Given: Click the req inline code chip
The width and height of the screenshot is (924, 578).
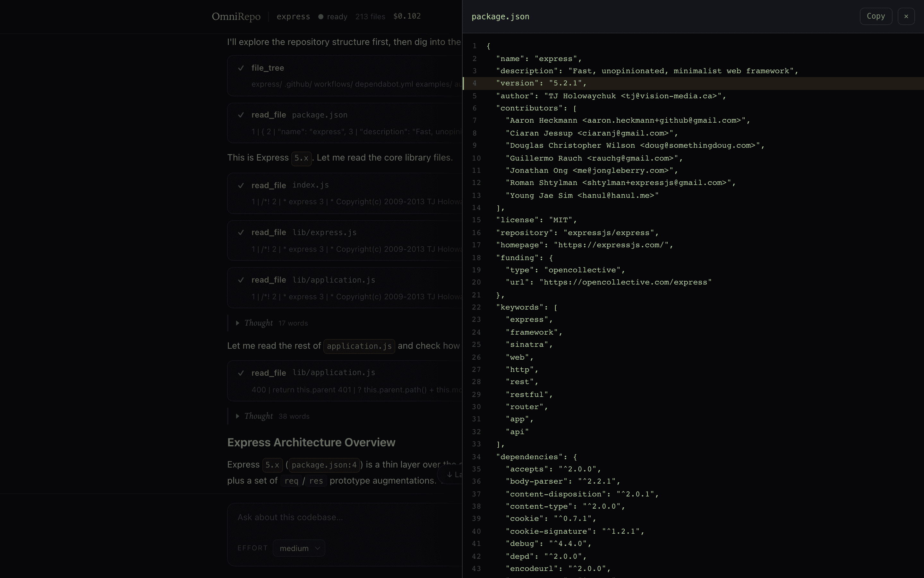Looking at the screenshot, I should click(291, 481).
